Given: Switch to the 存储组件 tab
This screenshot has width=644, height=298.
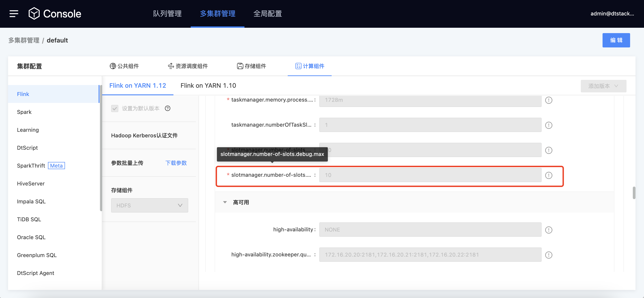Looking at the screenshot, I should pyautogui.click(x=251, y=66).
